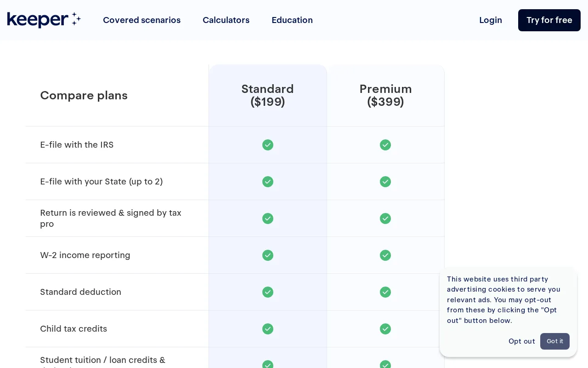The image size is (588, 368).
Task: Click the 'E-file with the IRS' row label
Action: tap(77, 145)
